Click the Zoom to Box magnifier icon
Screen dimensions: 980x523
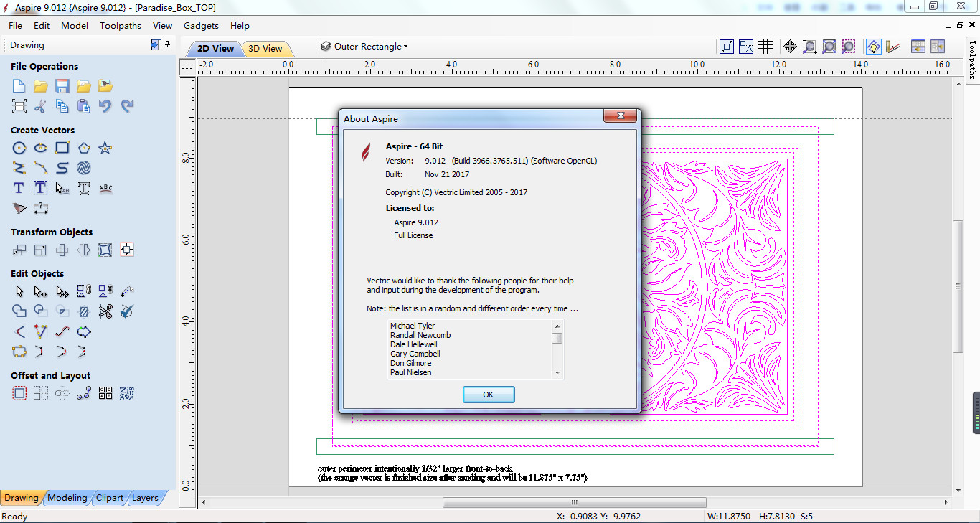coord(809,47)
